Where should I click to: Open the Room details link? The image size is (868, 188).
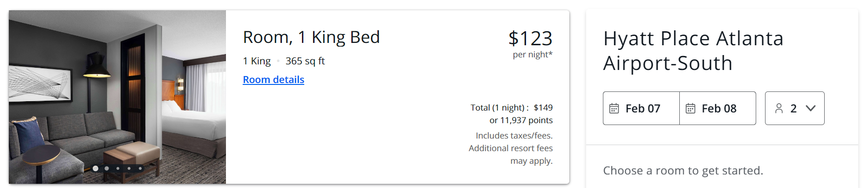[x=273, y=80]
